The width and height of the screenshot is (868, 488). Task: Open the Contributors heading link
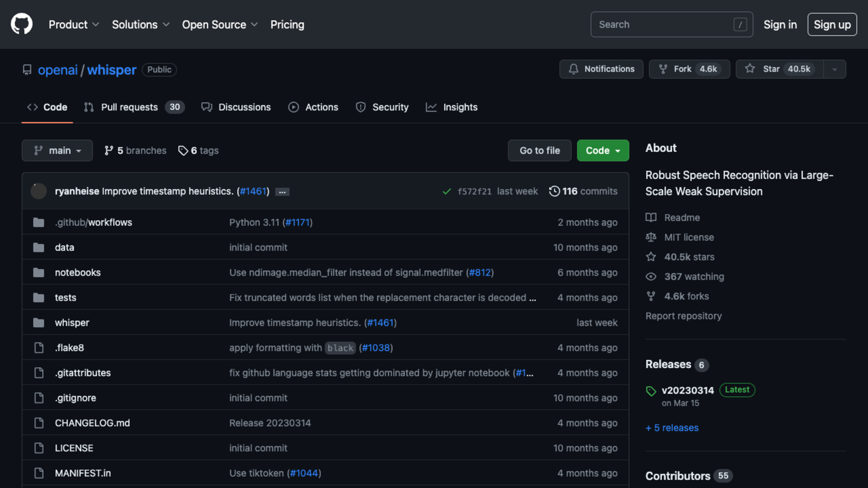click(689, 476)
